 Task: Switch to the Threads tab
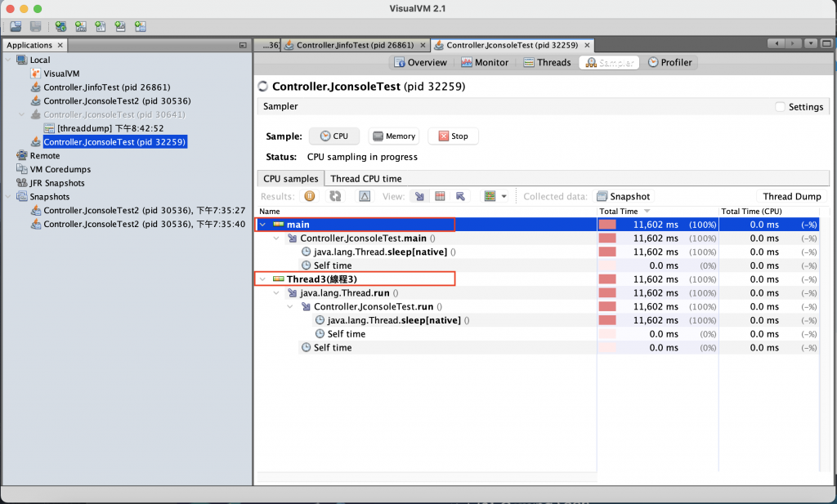point(547,62)
